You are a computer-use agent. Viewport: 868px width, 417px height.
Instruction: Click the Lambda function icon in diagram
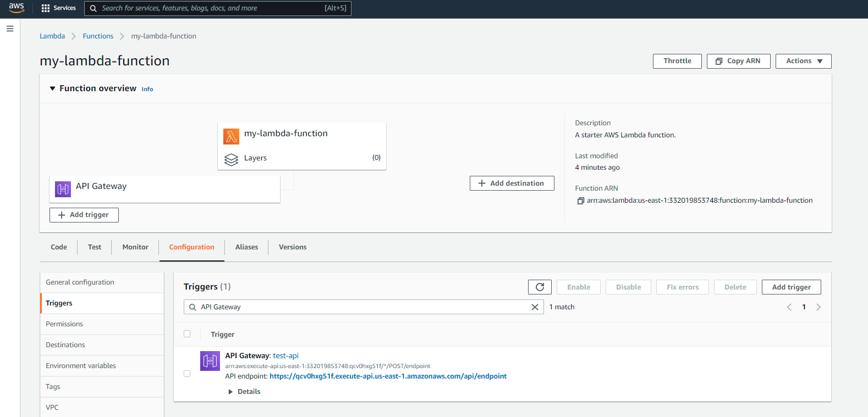click(231, 136)
